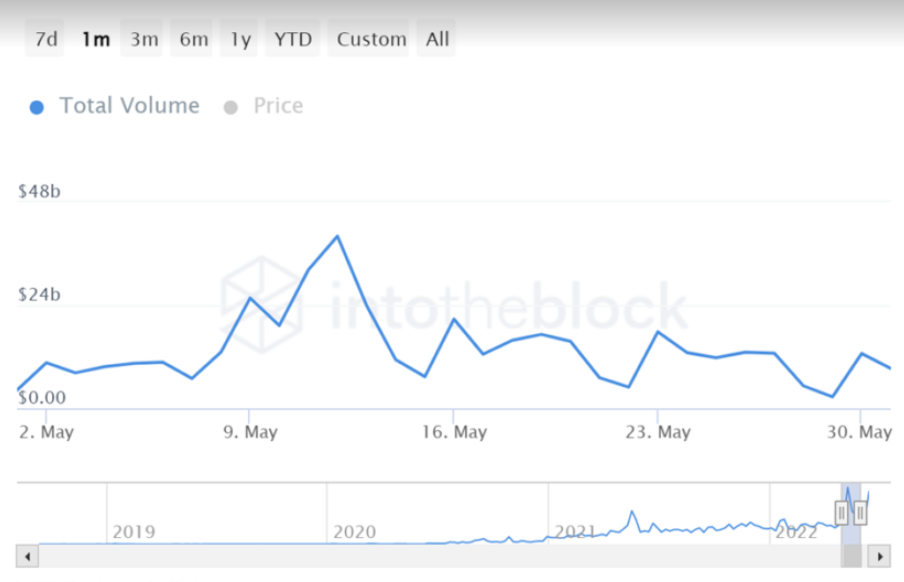
Task: Show year-to-date with YTD
Action: tap(294, 40)
